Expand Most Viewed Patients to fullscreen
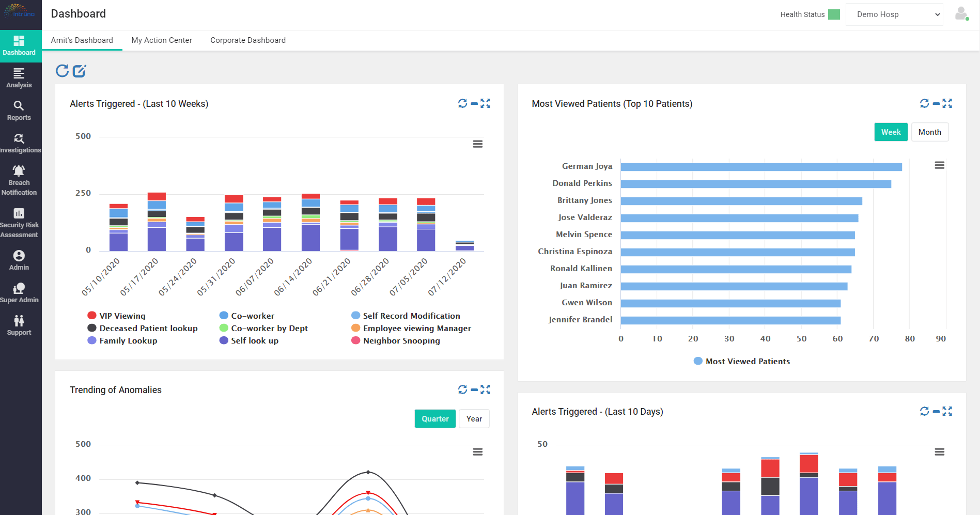Screen dimensions: 980x515 point(947,103)
